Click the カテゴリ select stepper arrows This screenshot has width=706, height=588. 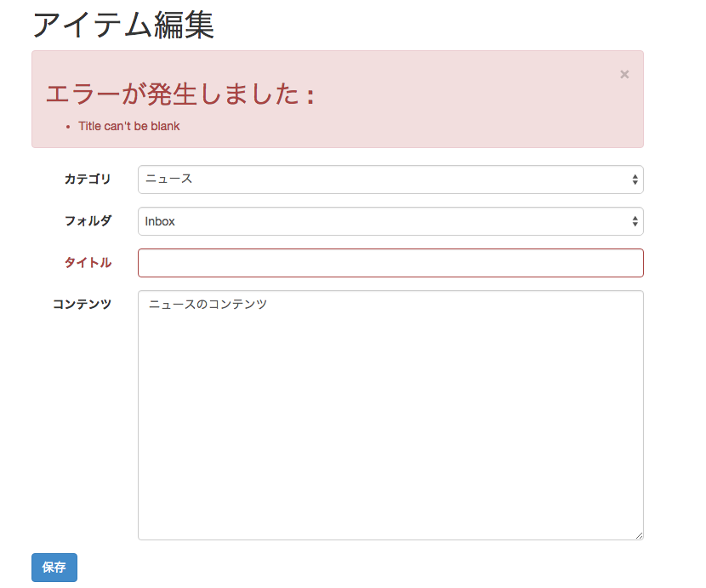[x=635, y=180]
